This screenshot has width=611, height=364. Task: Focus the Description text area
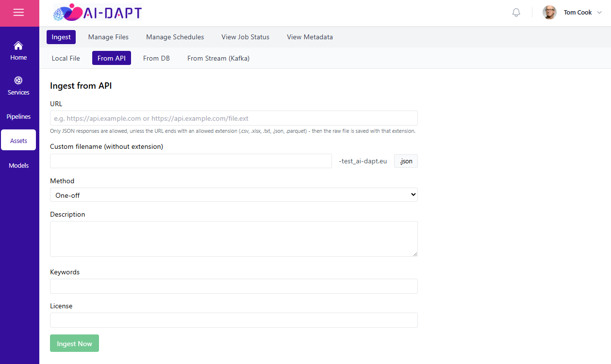(234, 239)
